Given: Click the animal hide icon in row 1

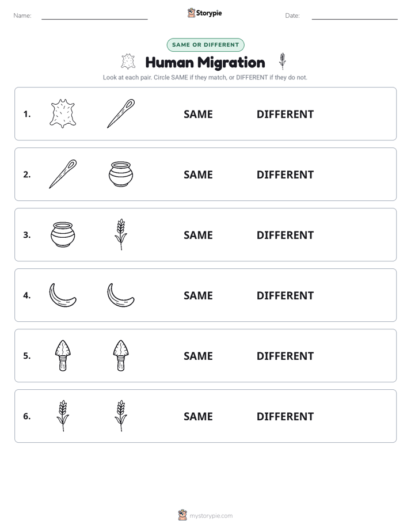Looking at the screenshot, I should coord(63,113).
